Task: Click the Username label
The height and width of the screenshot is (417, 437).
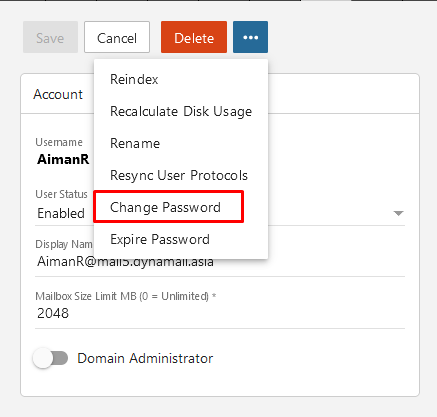Action: pos(59,142)
